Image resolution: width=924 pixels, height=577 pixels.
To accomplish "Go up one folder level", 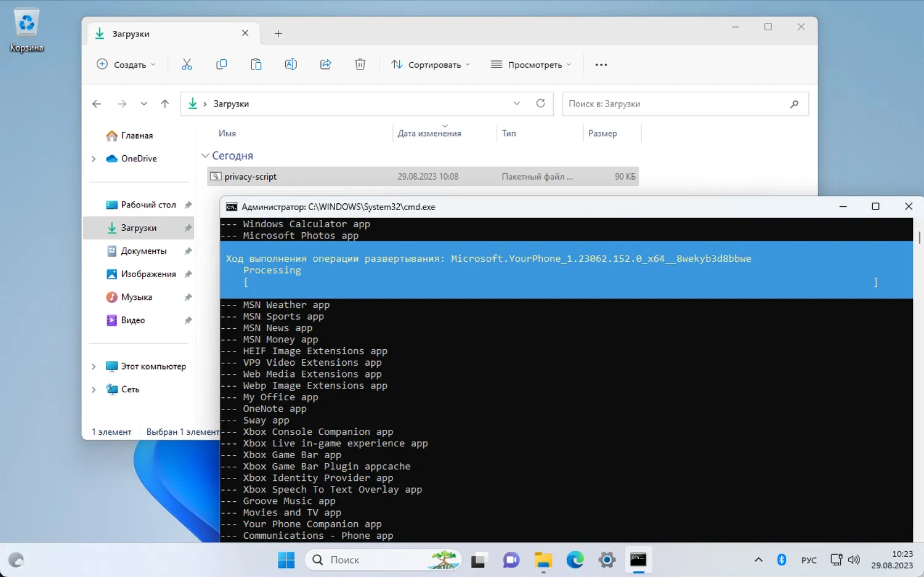I will [x=165, y=104].
